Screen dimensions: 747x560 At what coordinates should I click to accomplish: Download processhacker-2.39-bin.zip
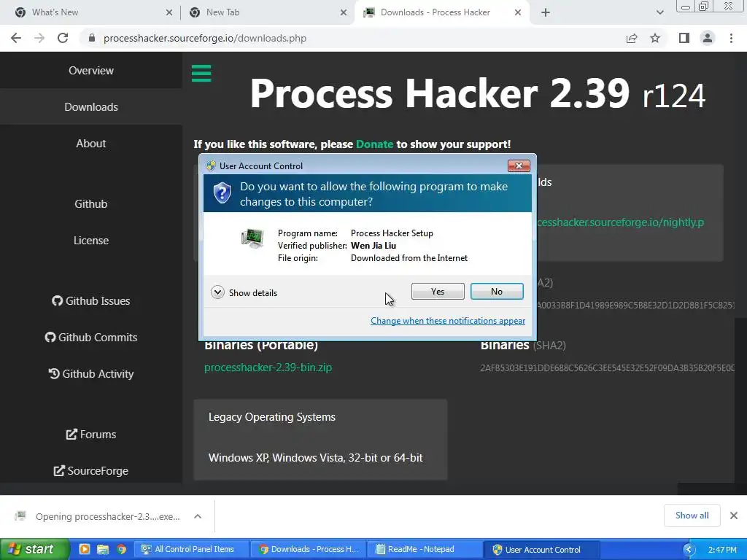click(x=268, y=367)
